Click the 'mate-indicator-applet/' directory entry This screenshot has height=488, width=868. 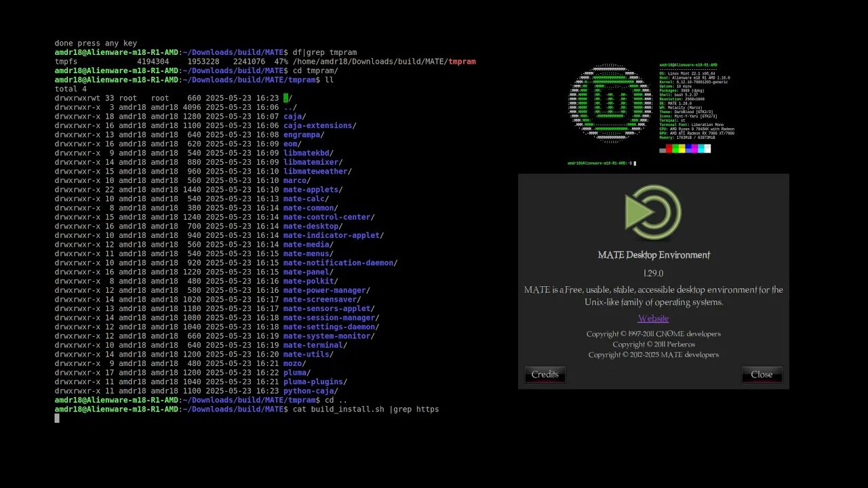(334, 235)
